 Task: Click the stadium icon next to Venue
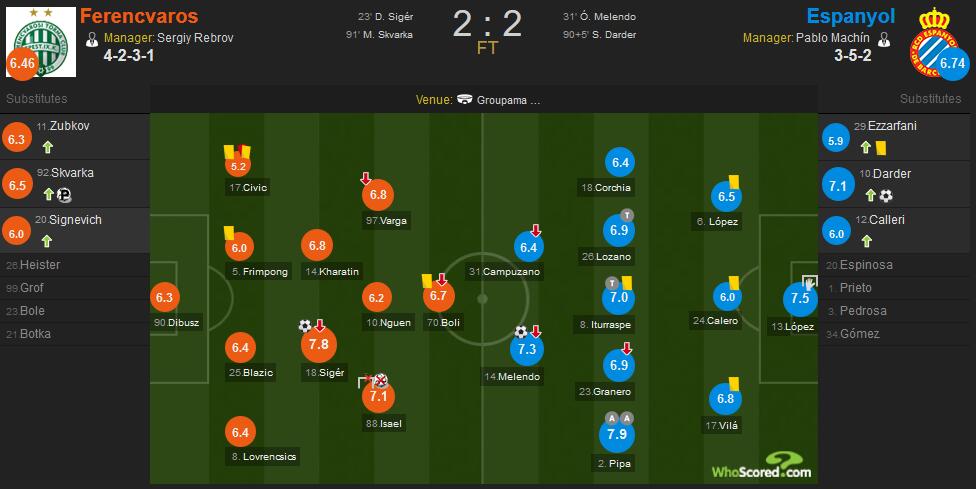(x=464, y=100)
